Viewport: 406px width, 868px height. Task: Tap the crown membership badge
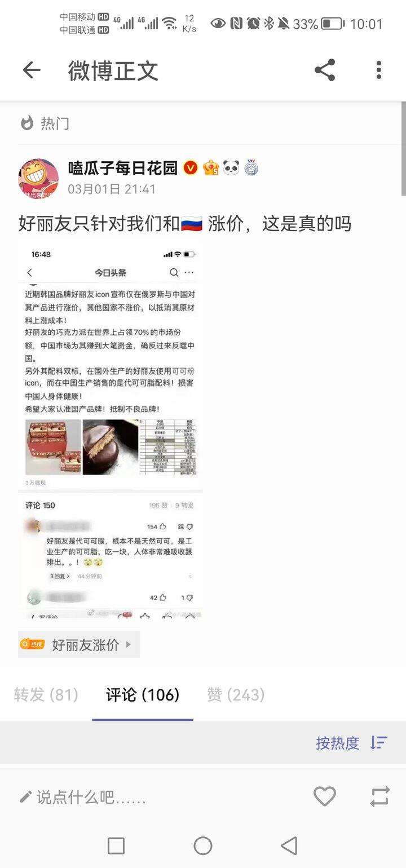211,168
